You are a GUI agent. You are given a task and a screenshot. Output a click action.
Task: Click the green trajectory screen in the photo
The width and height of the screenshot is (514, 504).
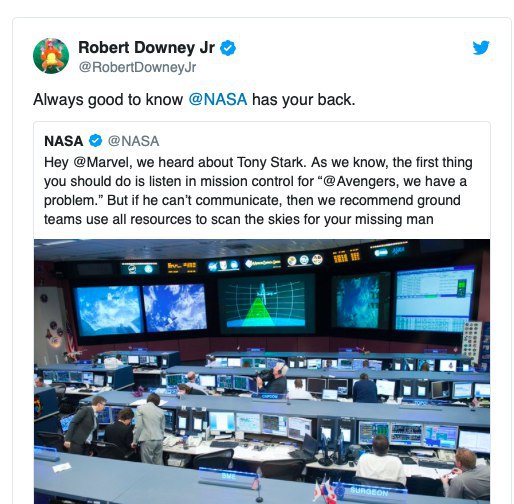(266, 303)
